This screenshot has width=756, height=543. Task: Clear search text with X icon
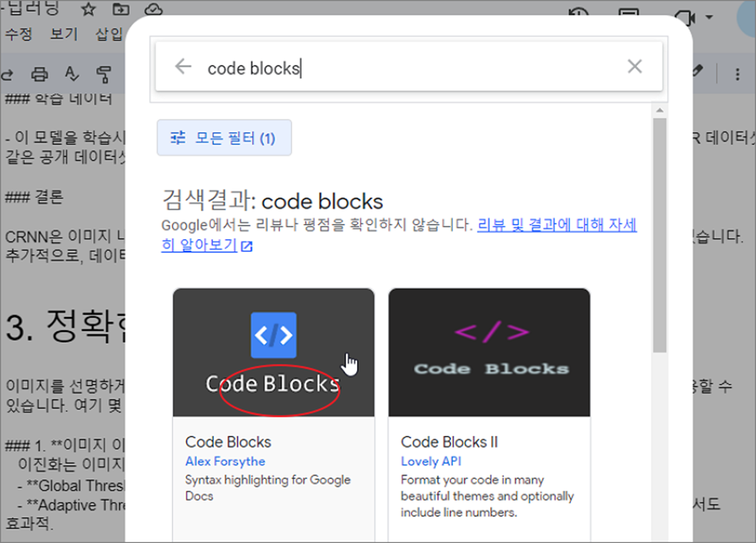tap(634, 67)
